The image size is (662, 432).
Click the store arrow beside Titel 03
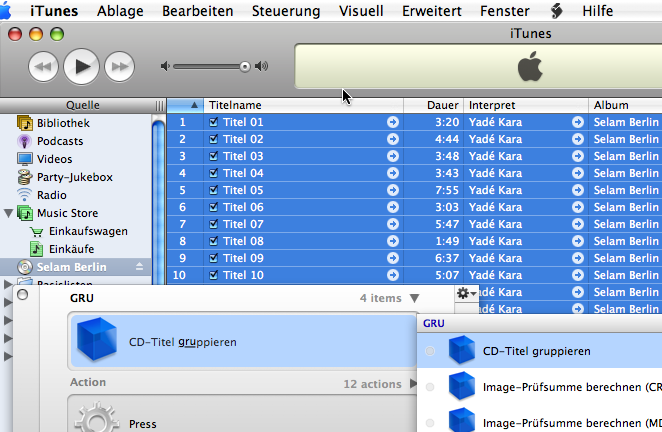point(393,156)
